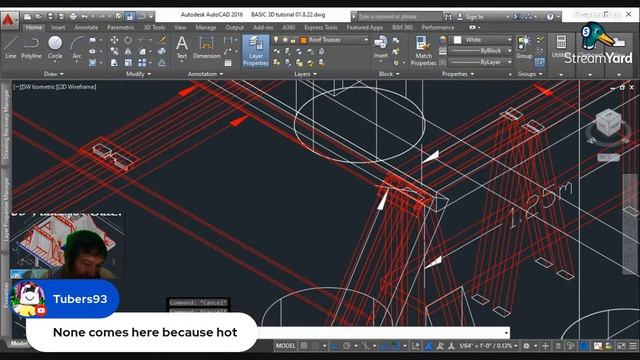Image resolution: width=640 pixels, height=360 pixels.
Task: Expand the Groups panel
Action: 530,74
